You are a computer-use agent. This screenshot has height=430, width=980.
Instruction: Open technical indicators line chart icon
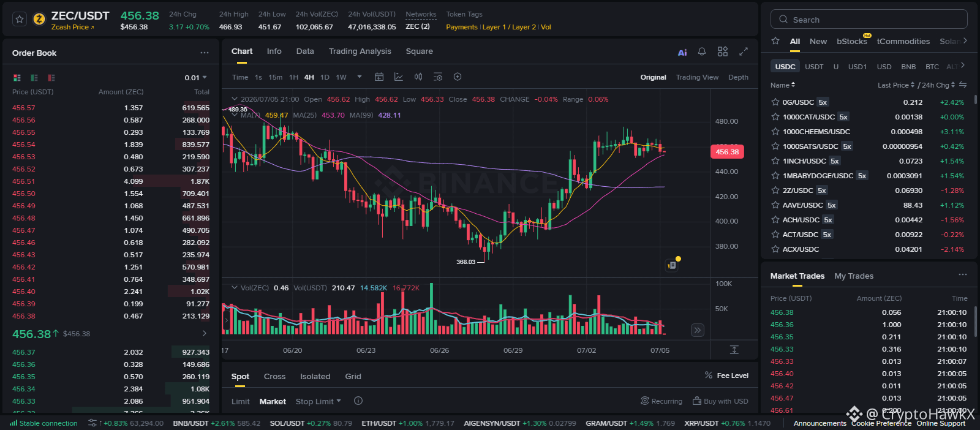pyautogui.click(x=399, y=77)
